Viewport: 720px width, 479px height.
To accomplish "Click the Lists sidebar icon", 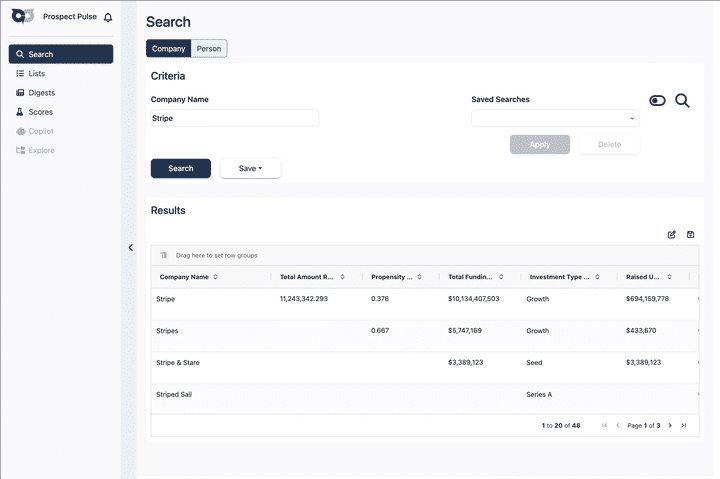I will click(20, 73).
